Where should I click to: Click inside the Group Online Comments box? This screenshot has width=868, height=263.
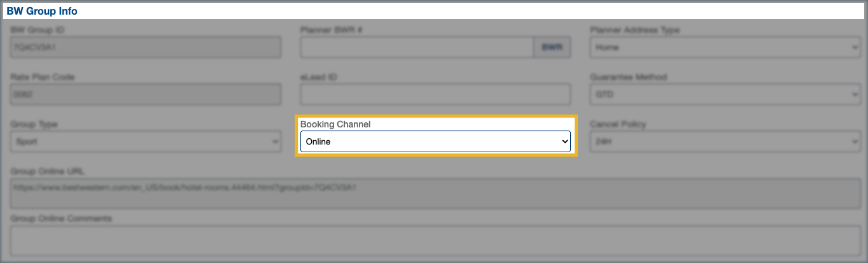434,241
